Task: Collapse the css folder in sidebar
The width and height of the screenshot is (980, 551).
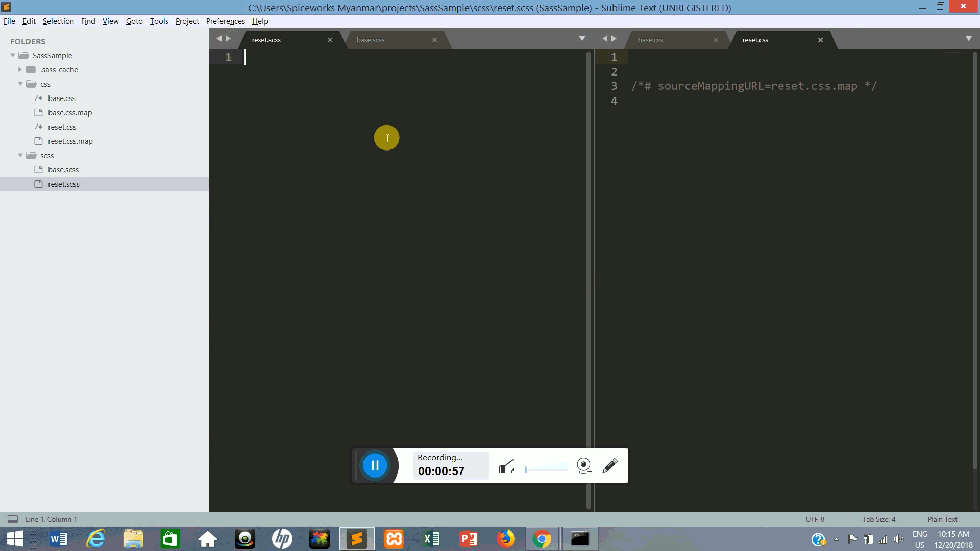Action: [x=20, y=84]
